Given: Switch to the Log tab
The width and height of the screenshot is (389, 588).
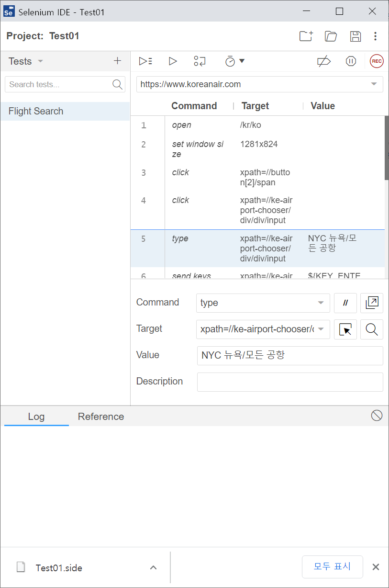Looking at the screenshot, I should pos(36,417).
